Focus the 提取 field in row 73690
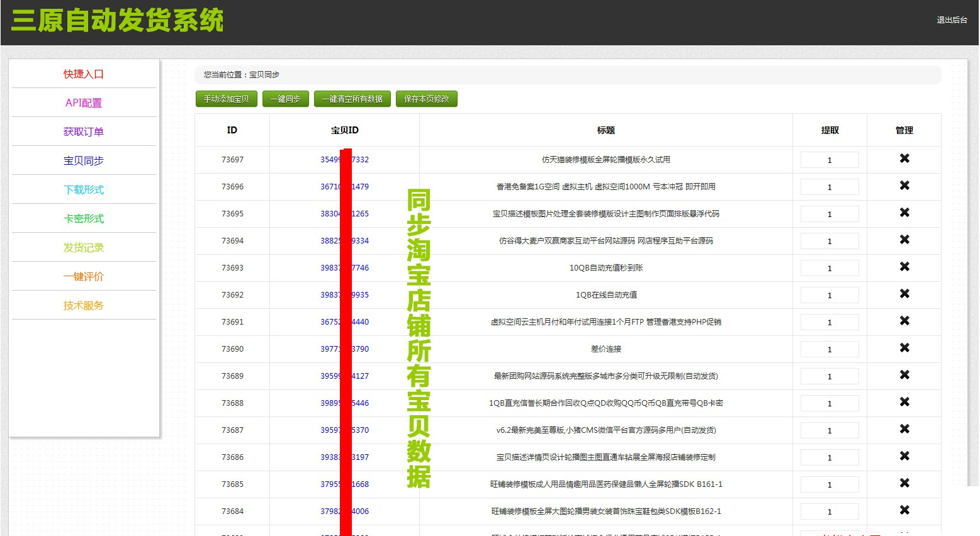The width and height of the screenshot is (980, 536). (829, 349)
